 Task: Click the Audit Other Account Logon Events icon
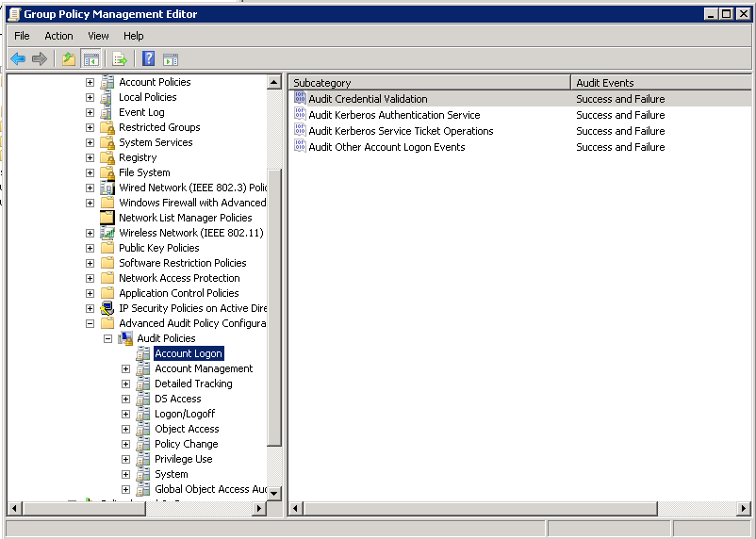pos(300,146)
